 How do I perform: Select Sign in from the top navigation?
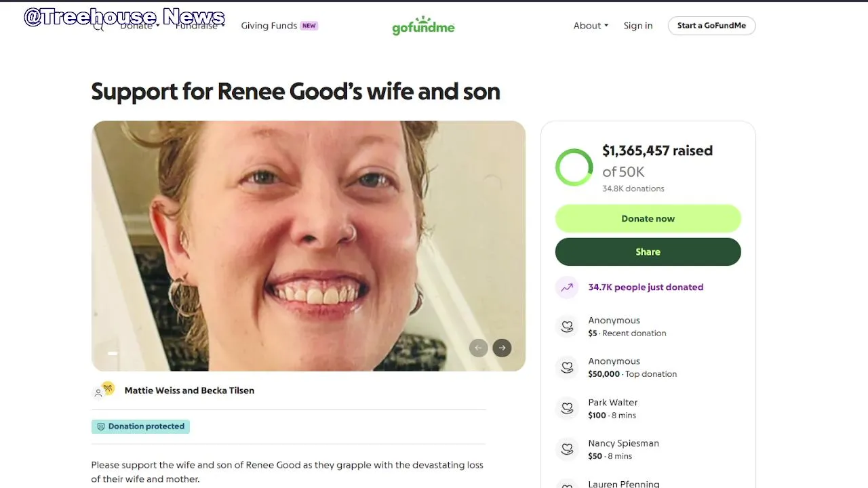(638, 26)
